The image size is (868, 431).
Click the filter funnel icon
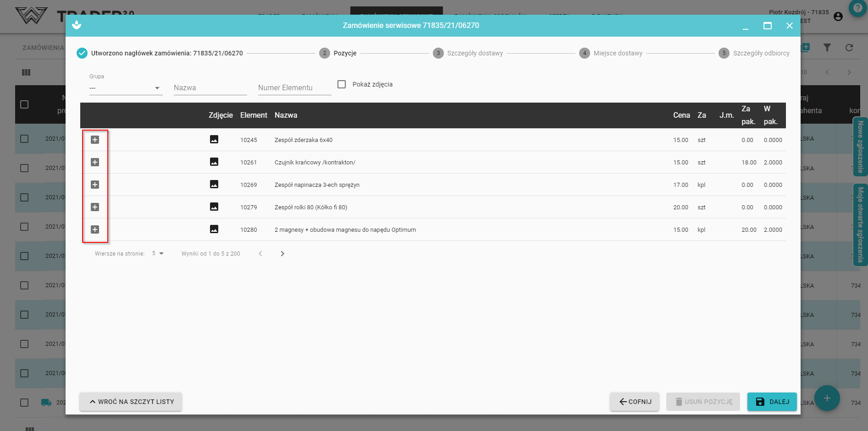(x=827, y=48)
